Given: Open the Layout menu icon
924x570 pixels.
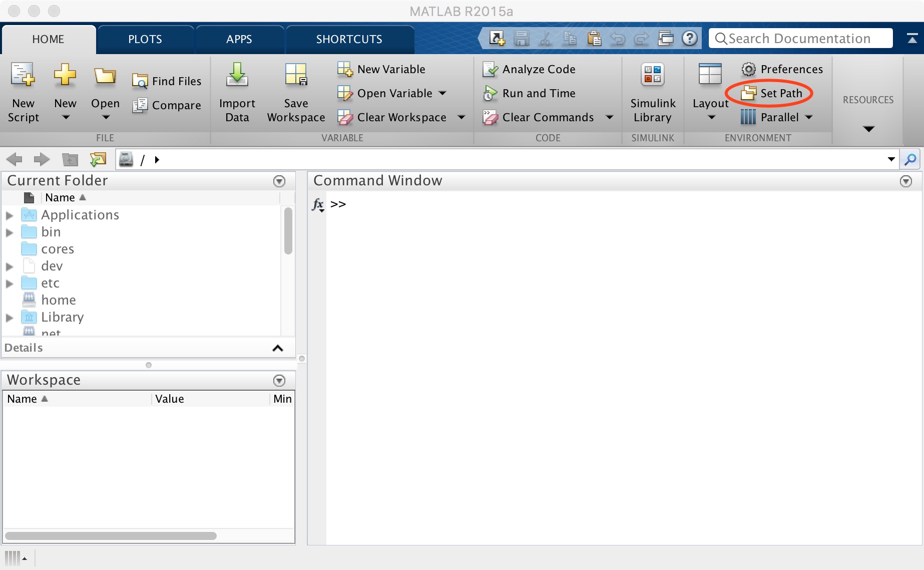Looking at the screenshot, I should coord(710,75).
